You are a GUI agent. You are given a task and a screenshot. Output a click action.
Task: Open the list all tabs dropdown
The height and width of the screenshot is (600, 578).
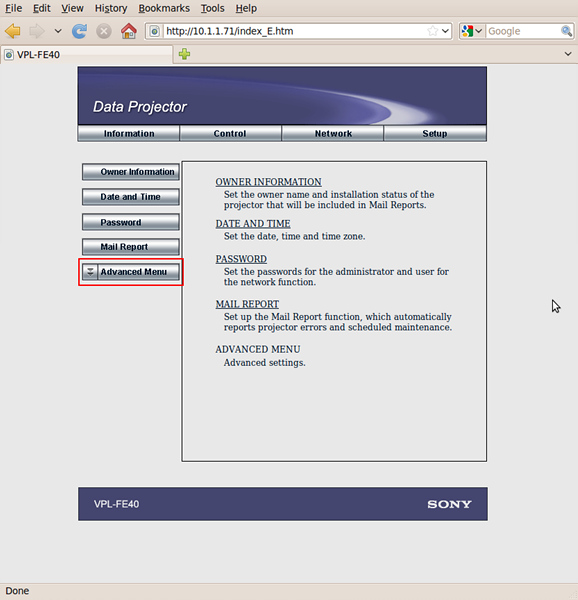(568, 54)
